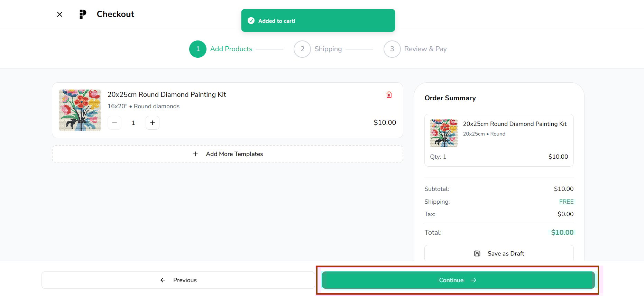Go to step 3 Review & Pay
The image size is (644, 296).
[392, 49]
